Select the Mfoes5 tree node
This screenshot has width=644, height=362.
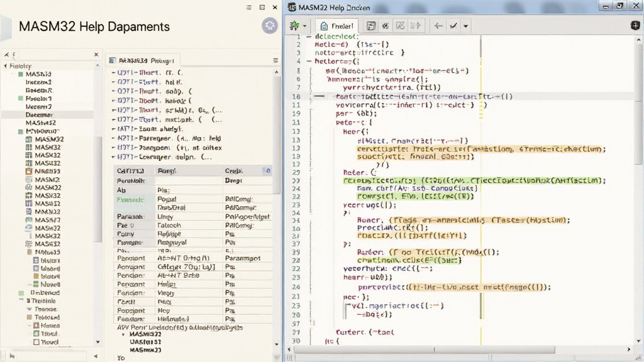click(47, 252)
